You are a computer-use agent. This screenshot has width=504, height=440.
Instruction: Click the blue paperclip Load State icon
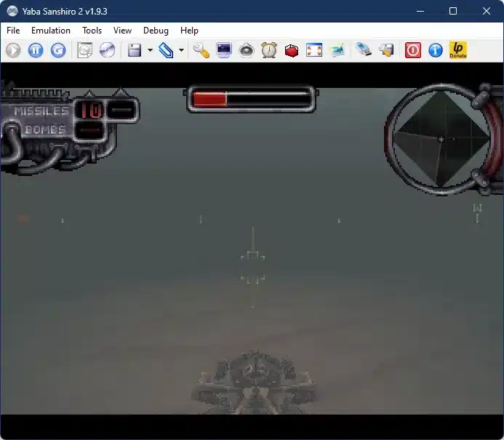166,50
